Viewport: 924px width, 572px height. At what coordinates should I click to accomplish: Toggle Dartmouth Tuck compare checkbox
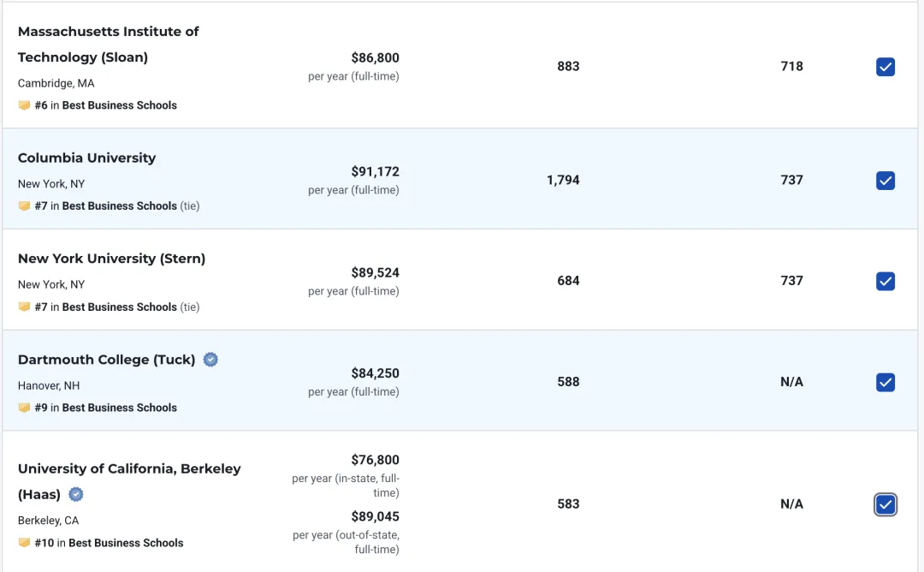coord(885,382)
